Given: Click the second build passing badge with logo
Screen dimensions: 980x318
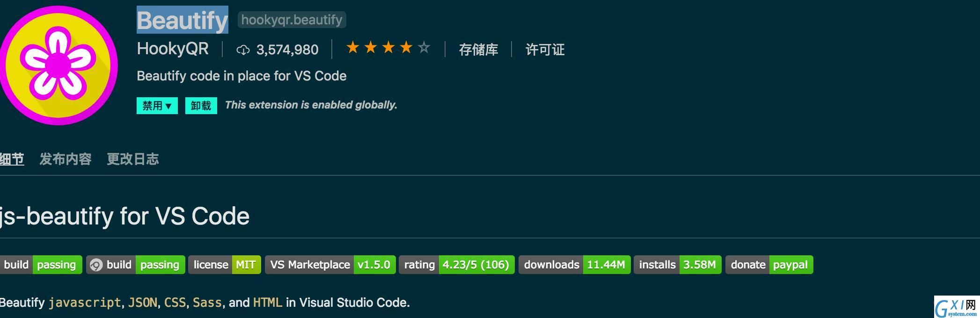Looking at the screenshot, I should tap(136, 265).
